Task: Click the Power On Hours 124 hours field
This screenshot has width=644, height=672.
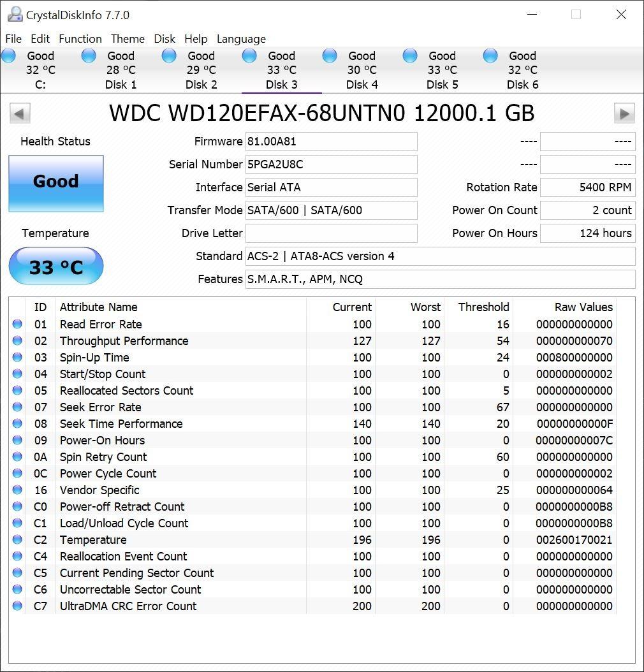Action: (587, 233)
